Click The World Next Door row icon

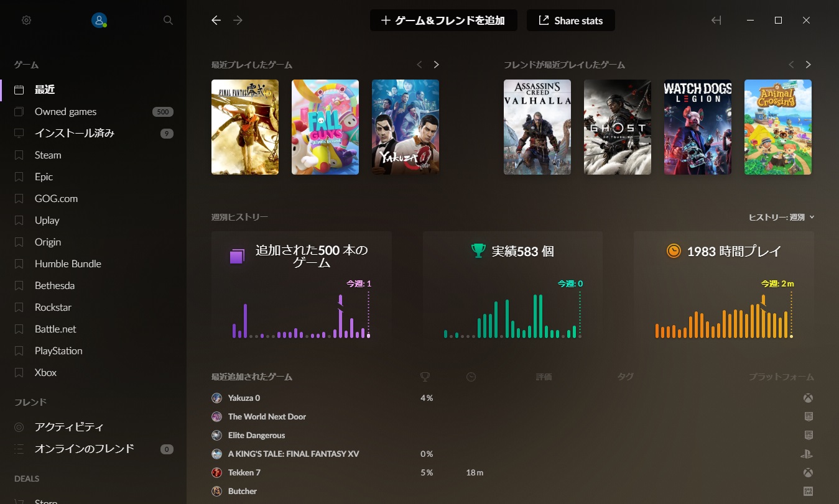[216, 416]
